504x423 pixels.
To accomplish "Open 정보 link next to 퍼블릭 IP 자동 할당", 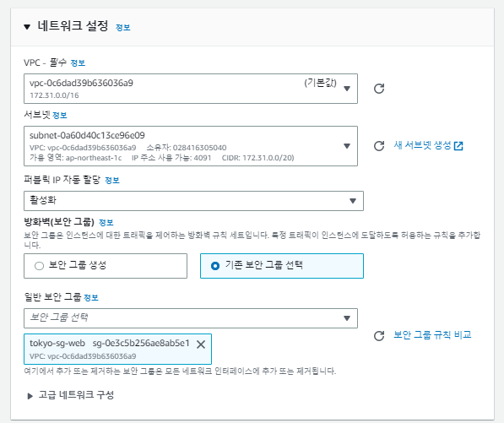I will coord(112,181).
